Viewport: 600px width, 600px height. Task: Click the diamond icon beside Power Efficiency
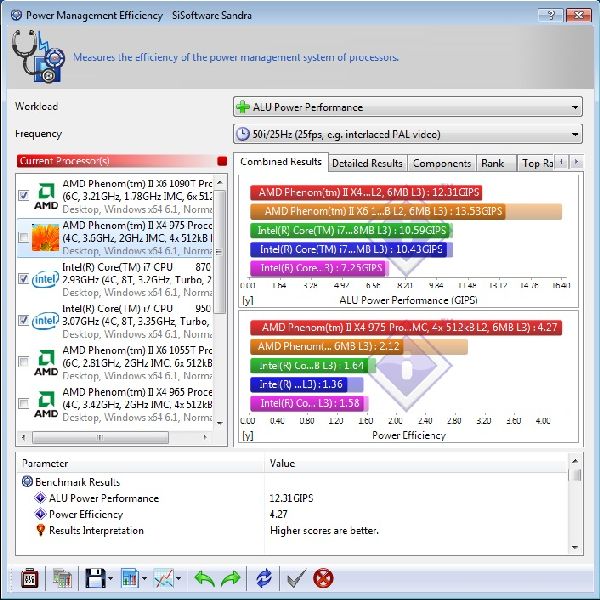click(40, 514)
